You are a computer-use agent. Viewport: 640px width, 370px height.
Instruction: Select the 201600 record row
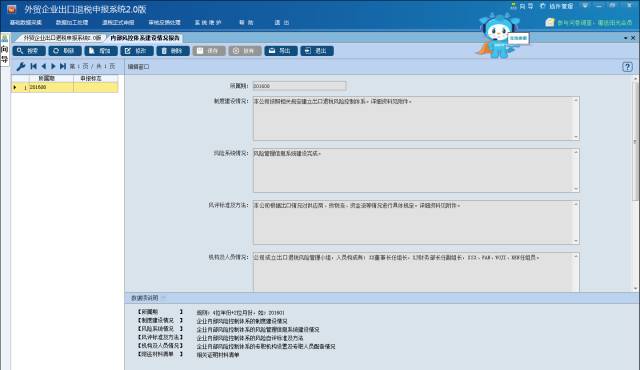pos(65,87)
